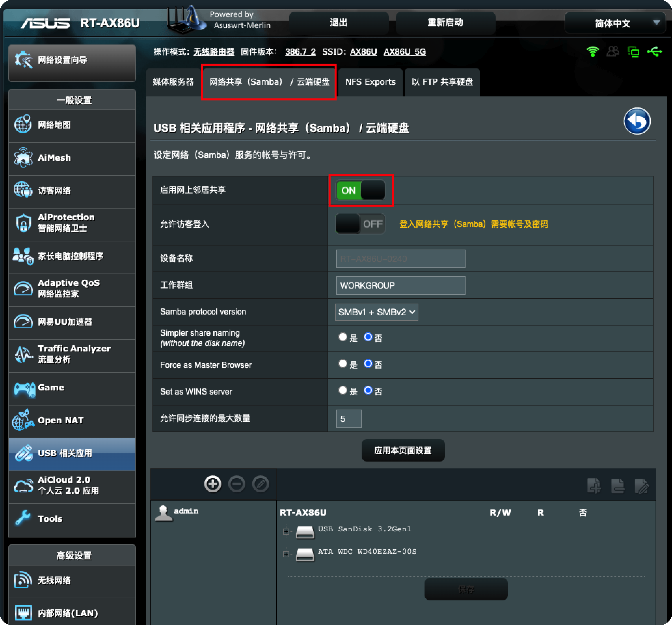The height and width of the screenshot is (625, 672).
Task: Select 否 for Force as Master Browser
Action: pos(368,363)
